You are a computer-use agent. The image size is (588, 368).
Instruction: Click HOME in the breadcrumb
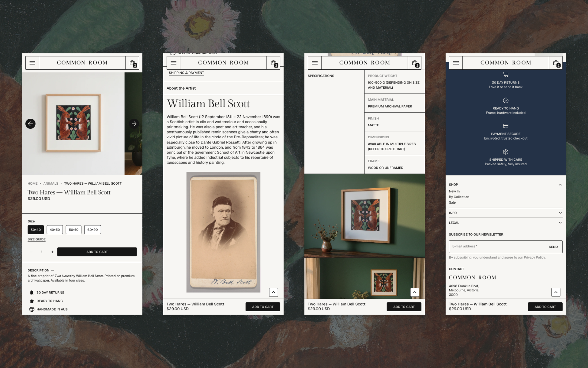[x=32, y=183]
